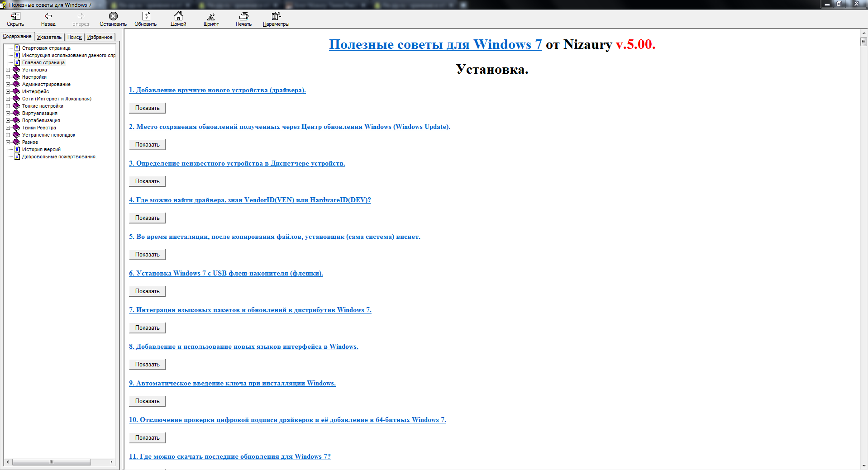Viewport: 868px width, 470px height.
Task: Click the book icon beside Портабелизация
Action: 16,120
